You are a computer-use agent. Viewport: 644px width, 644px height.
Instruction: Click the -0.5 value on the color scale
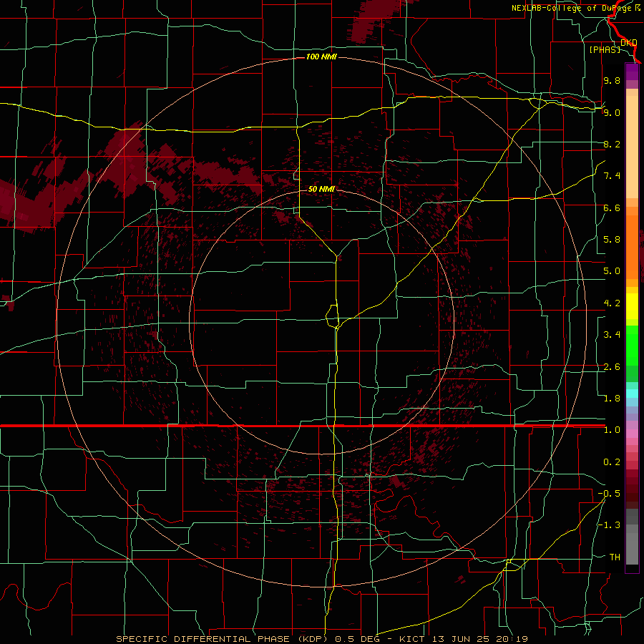pyautogui.click(x=609, y=494)
